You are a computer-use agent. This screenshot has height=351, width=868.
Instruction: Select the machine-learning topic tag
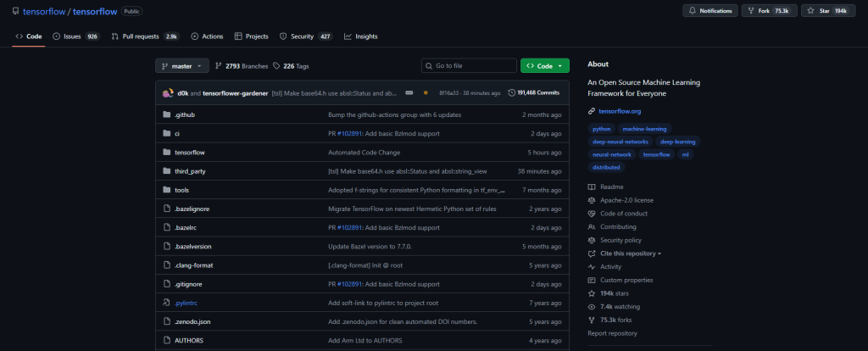tap(644, 128)
